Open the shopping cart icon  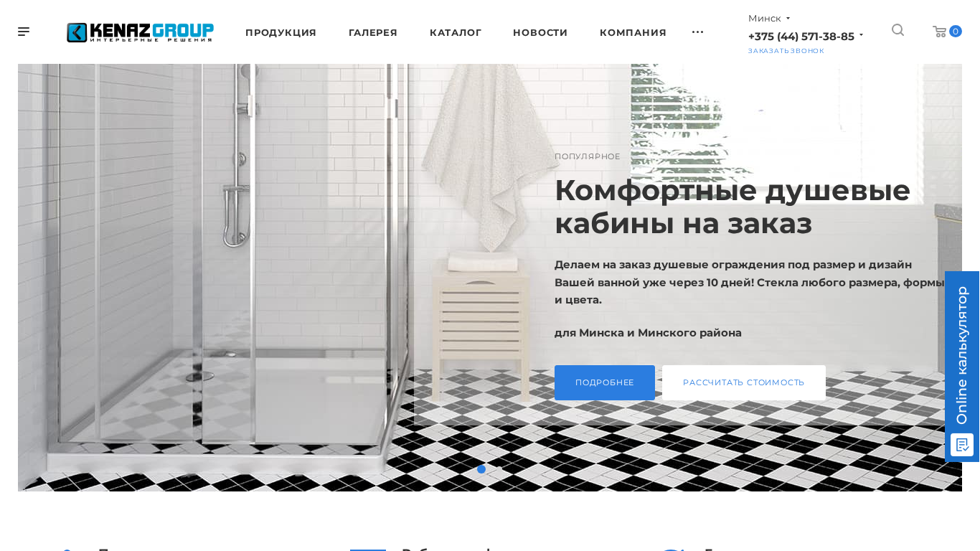pyautogui.click(x=939, y=32)
